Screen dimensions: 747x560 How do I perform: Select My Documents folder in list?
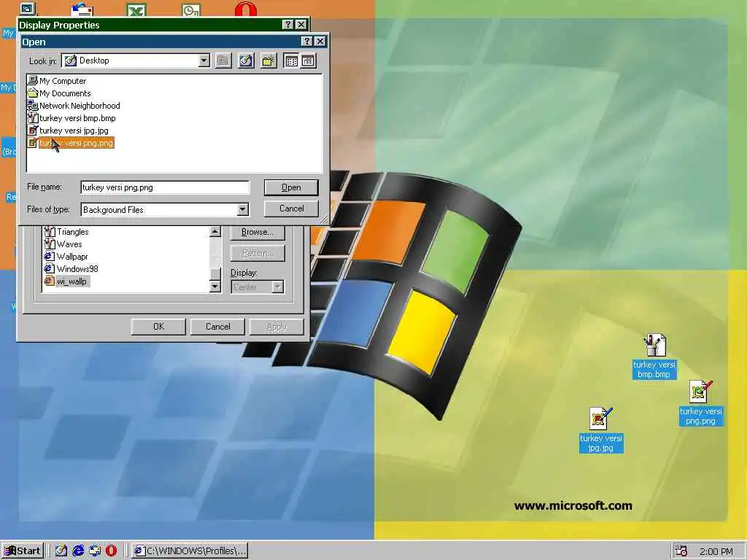coord(60,93)
